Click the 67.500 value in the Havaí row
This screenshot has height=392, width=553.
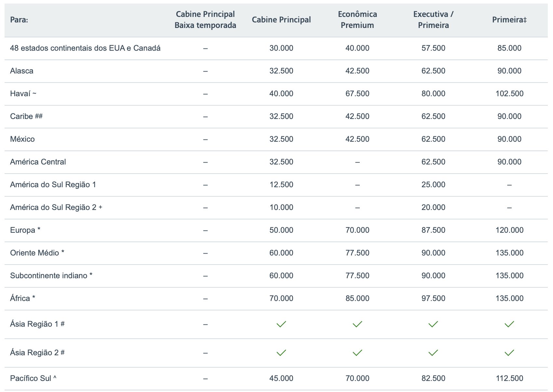click(357, 94)
